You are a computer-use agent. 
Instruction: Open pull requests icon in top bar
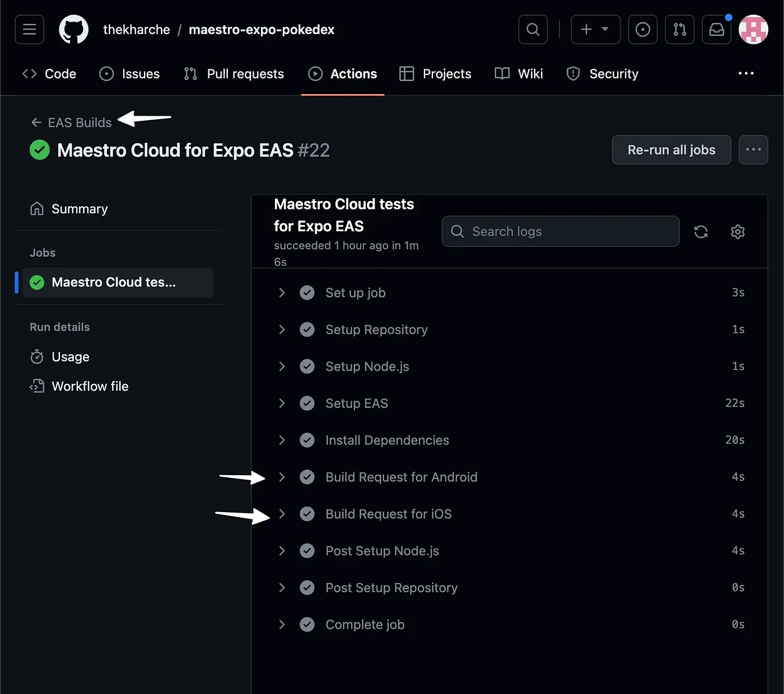(x=679, y=30)
